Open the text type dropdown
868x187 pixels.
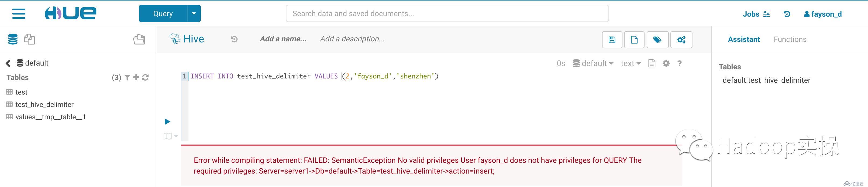coord(631,63)
